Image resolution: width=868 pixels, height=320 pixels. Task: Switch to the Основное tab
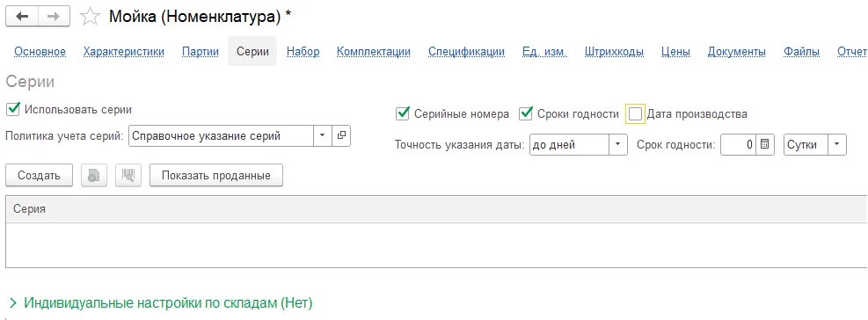coord(40,52)
